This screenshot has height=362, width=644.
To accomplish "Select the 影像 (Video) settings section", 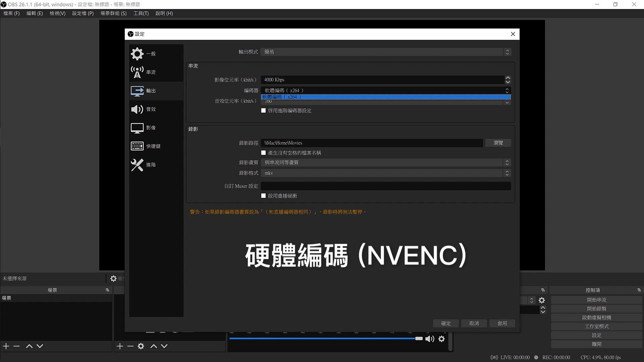I will (x=151, y=128).
